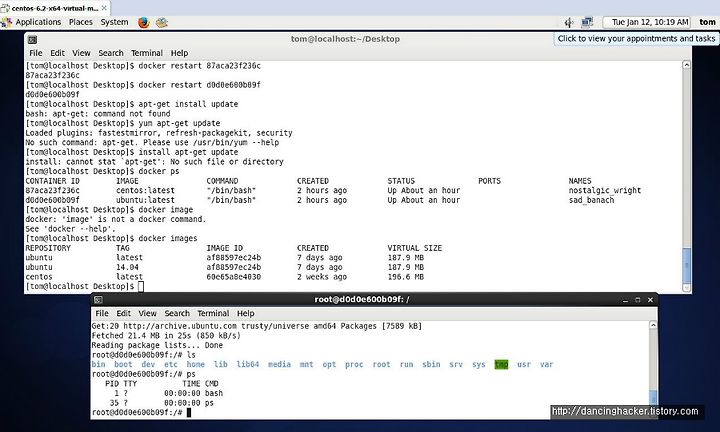
Task: Click the 'Up About an hour' status for nostalgic_wright
Action: (423, 191)
